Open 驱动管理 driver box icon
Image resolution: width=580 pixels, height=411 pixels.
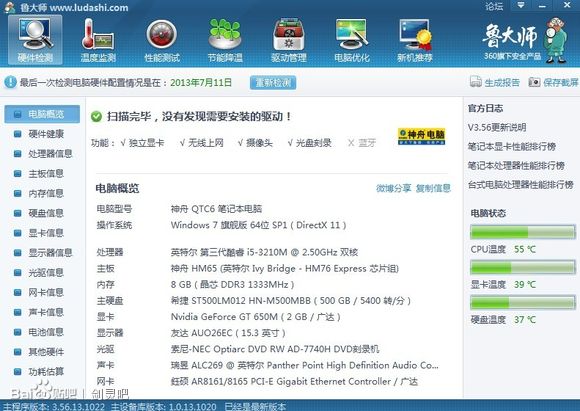click(x=289, y=40)
